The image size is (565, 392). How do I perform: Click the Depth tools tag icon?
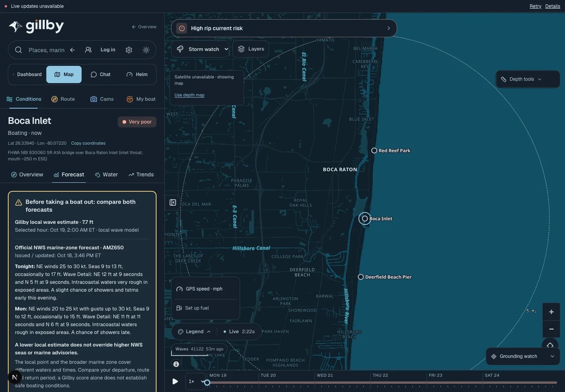[504, 79]
